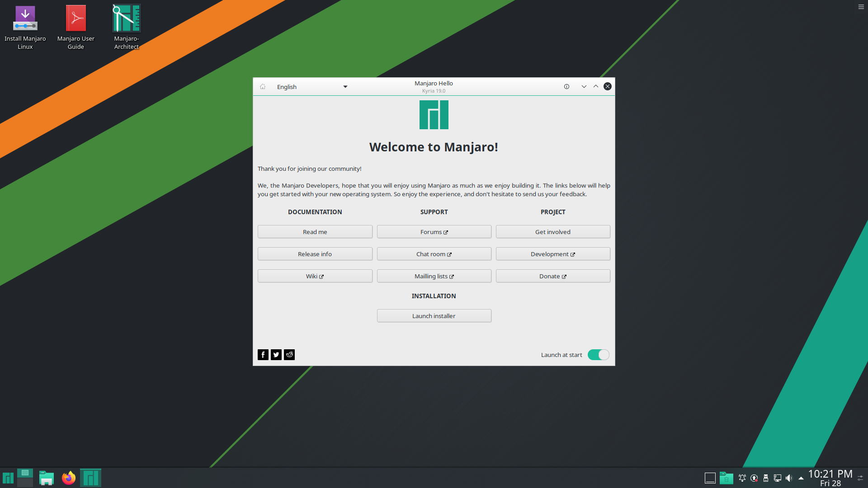This screenshot has height=488, width=868.
Task: Open the network connections tray icon
Action: pyautogui.click(x=778, y=478)
